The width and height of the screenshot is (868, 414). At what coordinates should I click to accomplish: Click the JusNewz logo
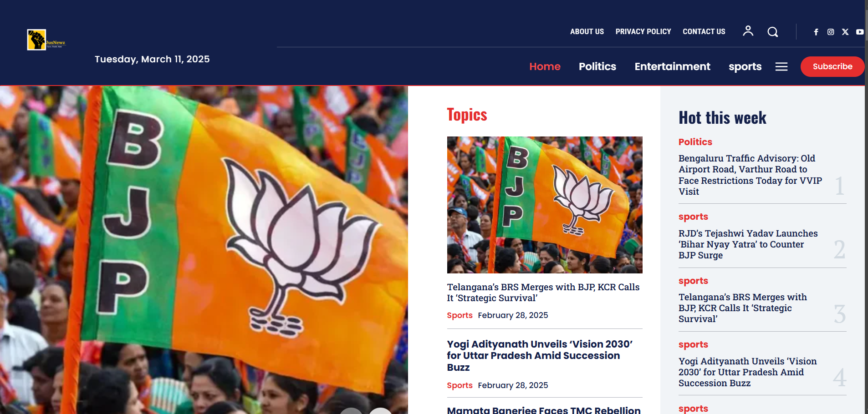pos(46,40)
